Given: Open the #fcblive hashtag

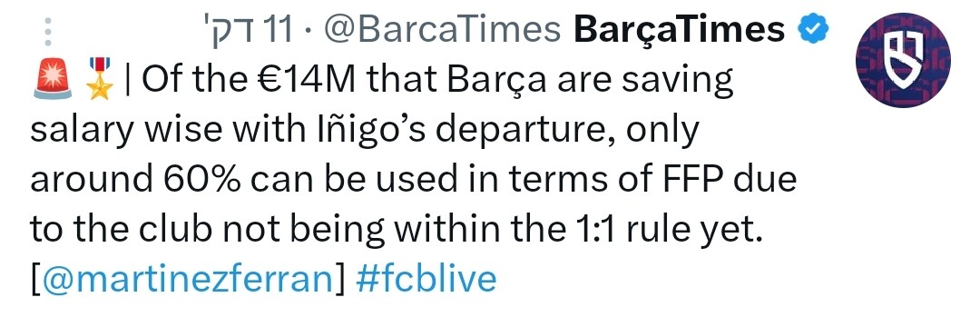Looking at the screenshot, I should coord(426,278).
